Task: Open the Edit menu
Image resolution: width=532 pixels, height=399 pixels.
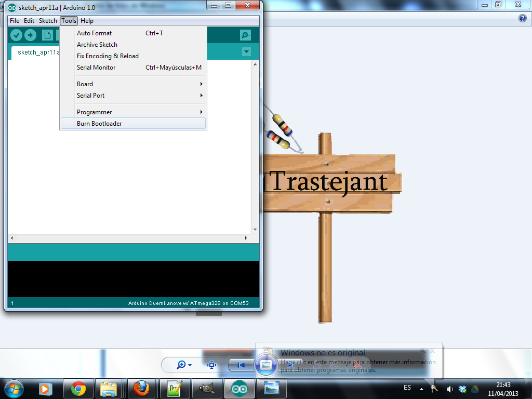Action: click(x=29, y=21)
